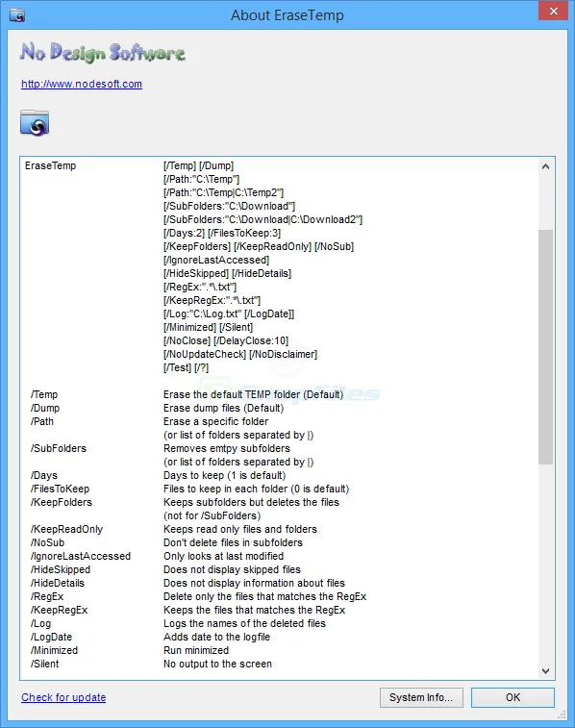Open System Info...
The width and height of the screenshot is (575, 728).
pos(421,697)
